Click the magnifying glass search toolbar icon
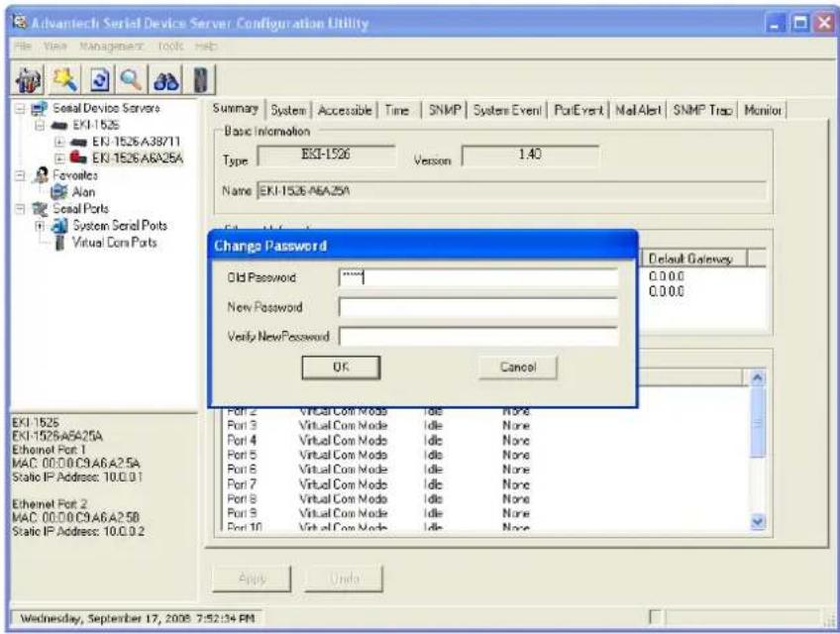This screenshot has width=840, height=634. (131, 80)
